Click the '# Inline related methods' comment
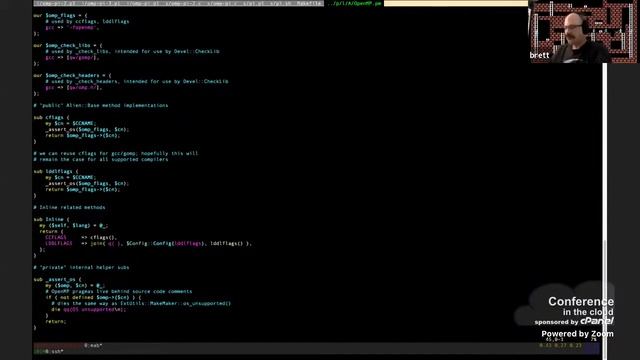The width and height of the screenshot is (640, 360). coord(69,207)
